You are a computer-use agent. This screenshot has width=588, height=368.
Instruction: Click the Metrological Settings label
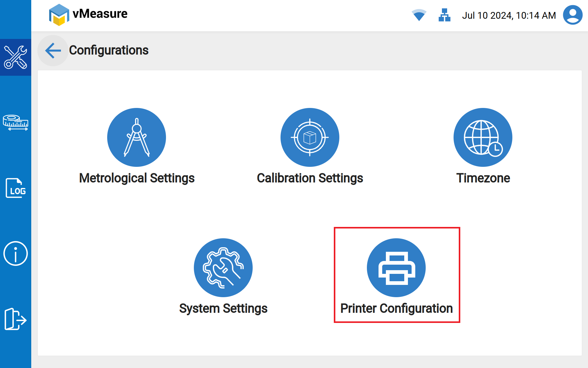[137, 178]
